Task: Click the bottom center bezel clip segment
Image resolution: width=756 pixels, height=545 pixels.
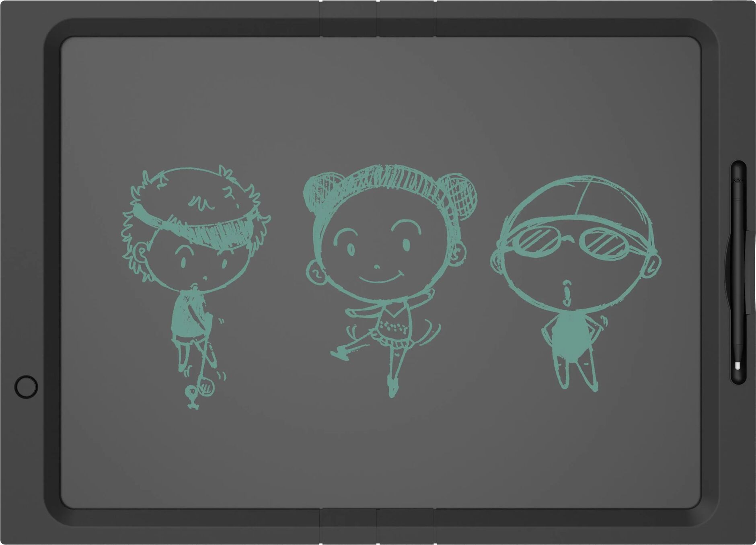Action: 377,527
